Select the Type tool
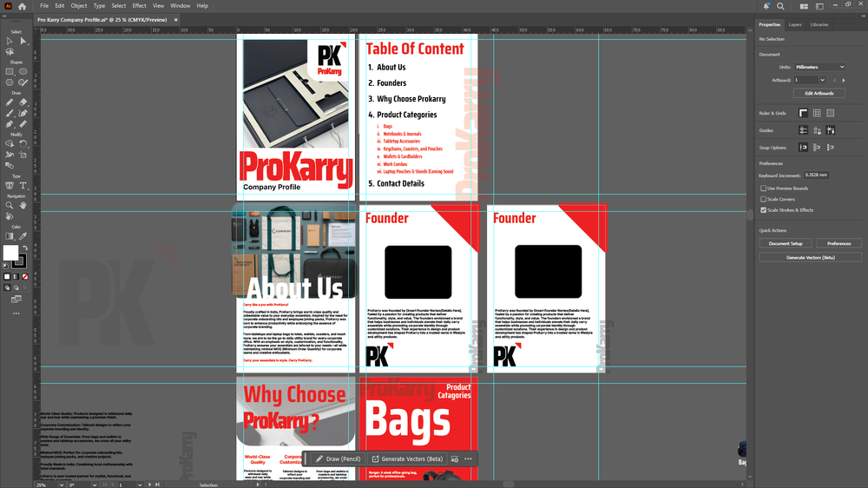Viewport: 868px width, 488px height. click(23, 186)
